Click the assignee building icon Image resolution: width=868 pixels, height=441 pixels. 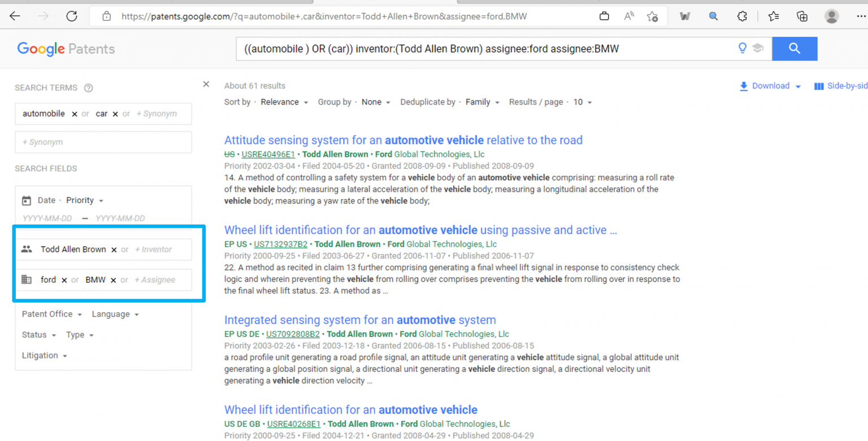[27, 279]
